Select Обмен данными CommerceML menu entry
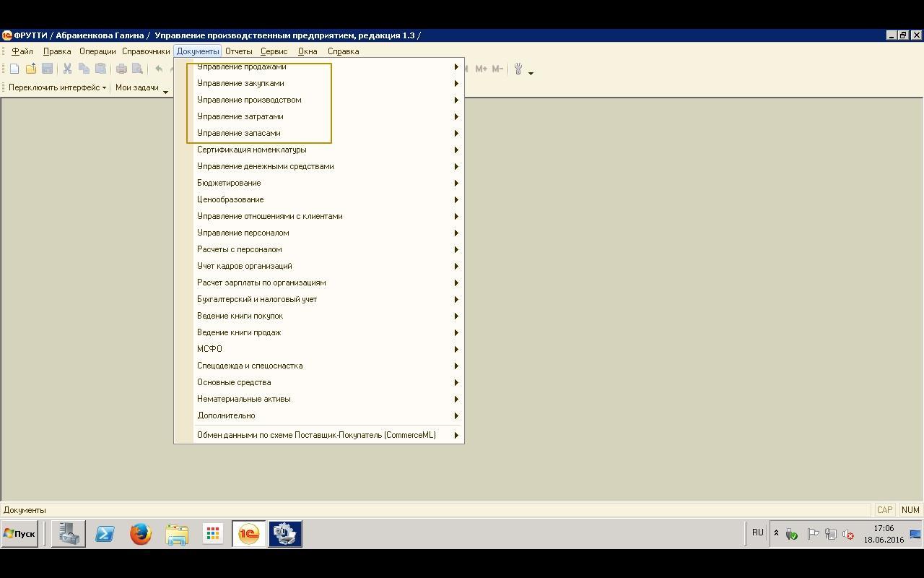Viewport: 924px width, 578px height. [x=319, y=435]
